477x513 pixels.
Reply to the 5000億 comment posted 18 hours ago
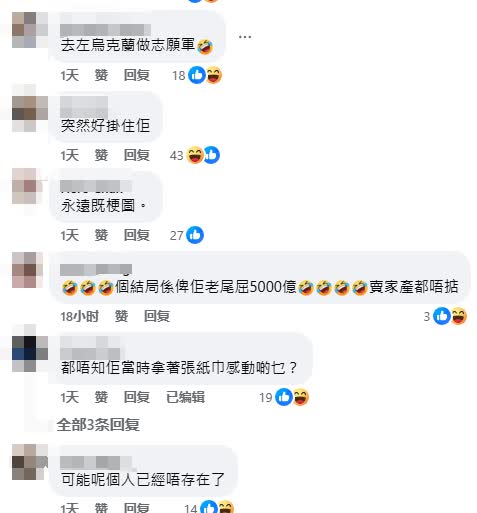click(157, 316)
